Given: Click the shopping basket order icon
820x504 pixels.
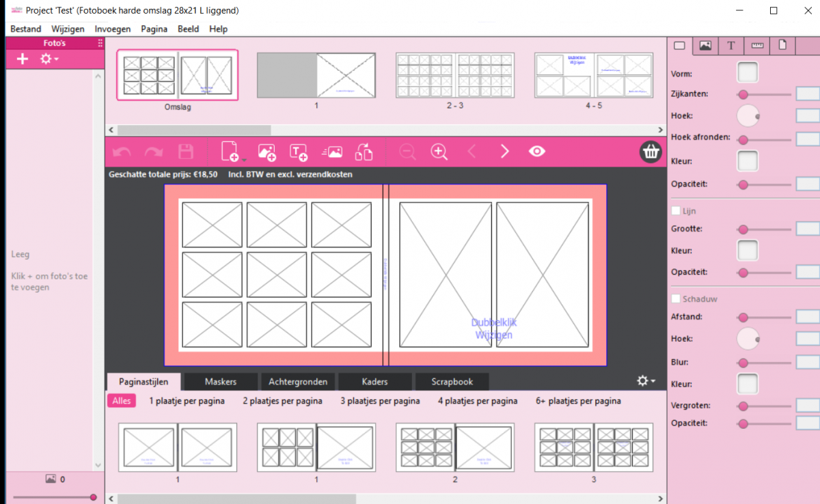Looking at the screenshot, I should [x=651, y=152].
